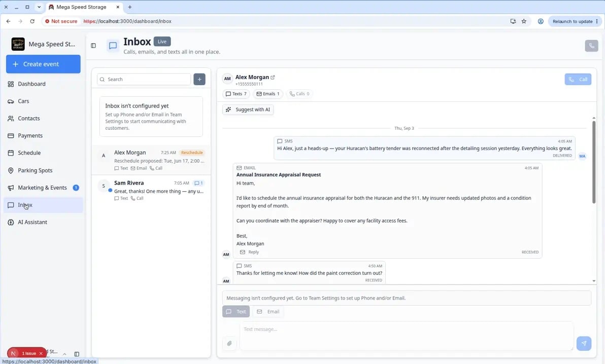
Task: Open Alex Morgan's contact external link icon
Action: pyautogui.click(x=273, y=77)
